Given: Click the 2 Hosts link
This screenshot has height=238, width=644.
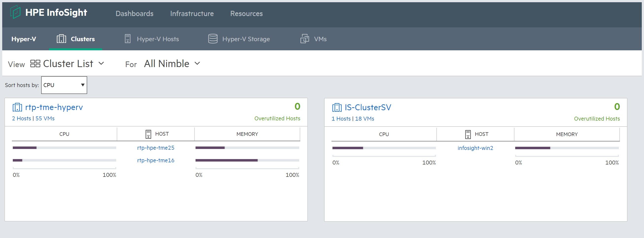Looking at the screenshot, I should coord(21,118).
